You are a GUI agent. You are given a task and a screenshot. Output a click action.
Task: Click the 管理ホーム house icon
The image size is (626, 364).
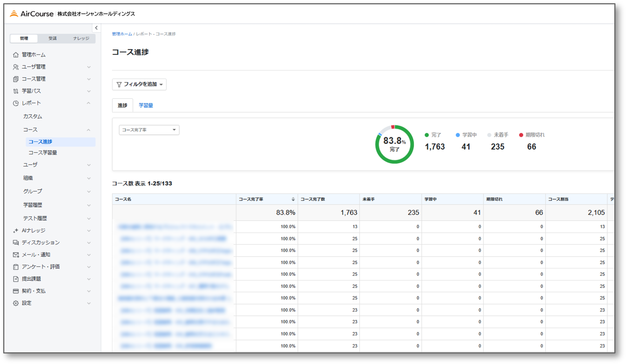15,55
